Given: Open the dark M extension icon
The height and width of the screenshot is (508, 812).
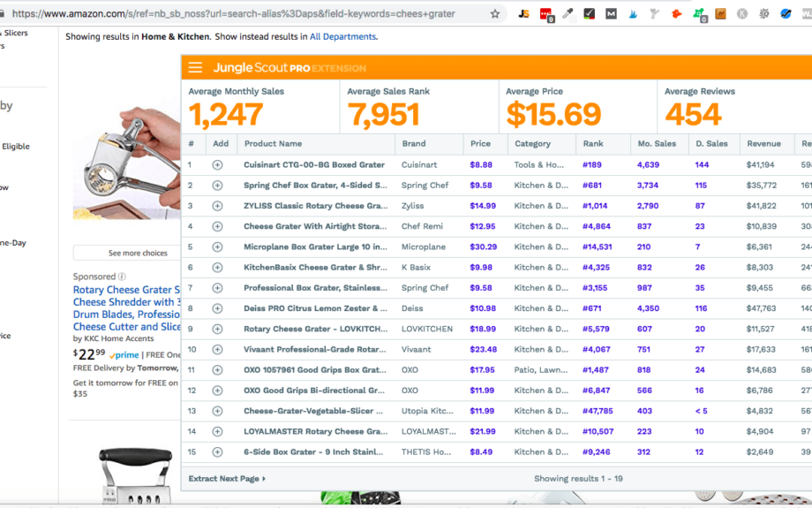Looking at the screenshot, I should click(x=611, y=14).
